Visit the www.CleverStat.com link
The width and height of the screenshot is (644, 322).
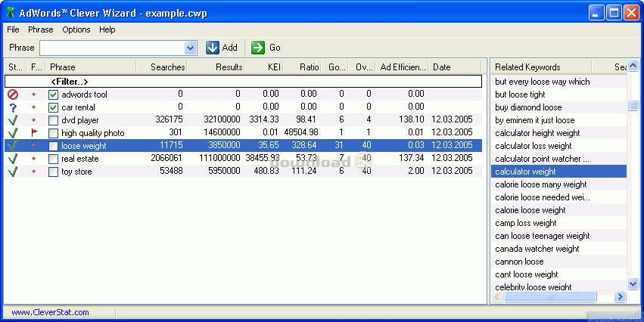coord(50,312)
